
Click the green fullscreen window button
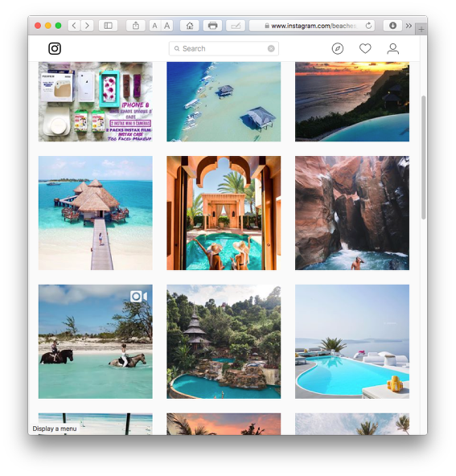pyautogui.click(x=58, y=26)
